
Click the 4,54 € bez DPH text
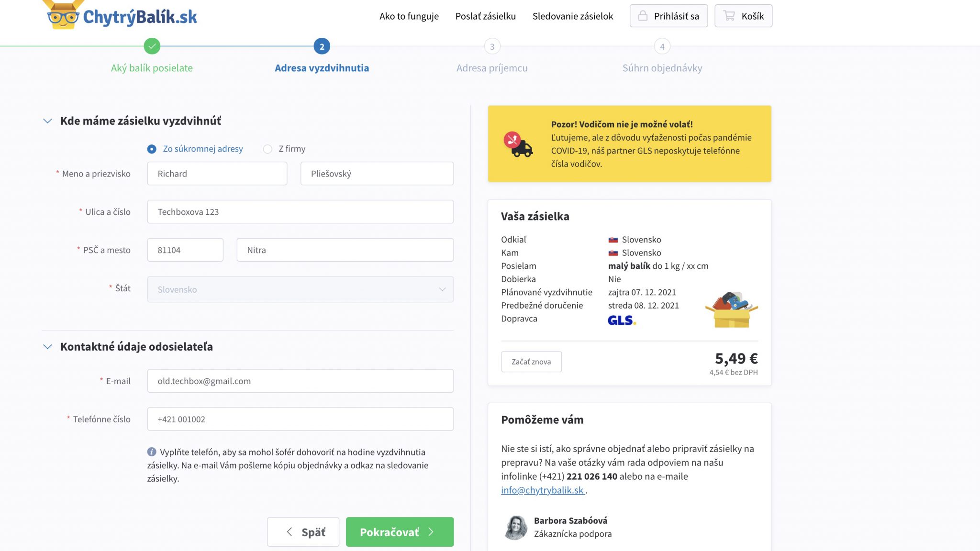click(x=733, y=372)
